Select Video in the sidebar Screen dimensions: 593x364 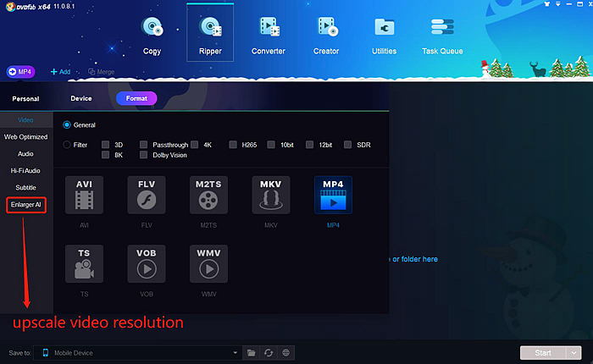pyautogui.click(x=25, y=120)
